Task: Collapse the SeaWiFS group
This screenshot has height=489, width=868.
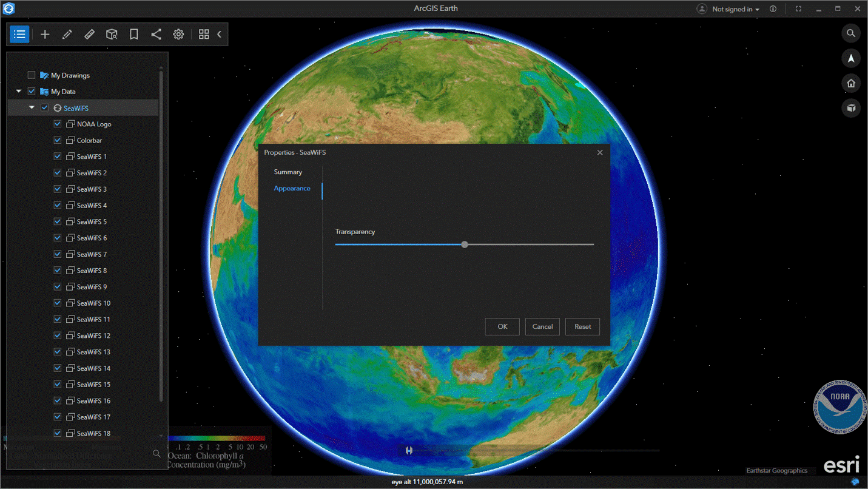Action: [x=32, y=107]
